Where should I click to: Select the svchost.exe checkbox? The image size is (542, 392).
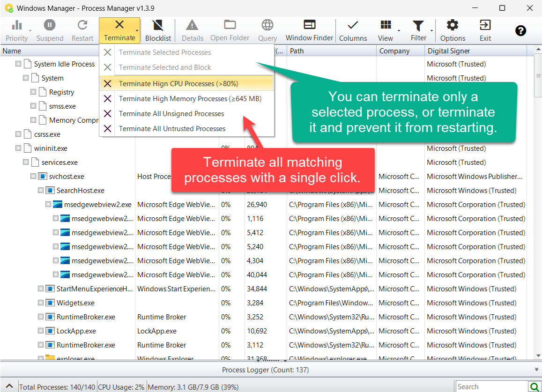pyautogui.click(x=33, y=176)
